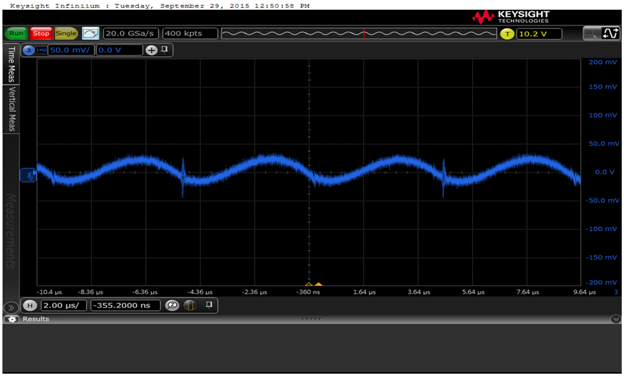Viewport: 624px width, 376px height.
Task: Pin the vertical channel toolbar
Action: 164,50
